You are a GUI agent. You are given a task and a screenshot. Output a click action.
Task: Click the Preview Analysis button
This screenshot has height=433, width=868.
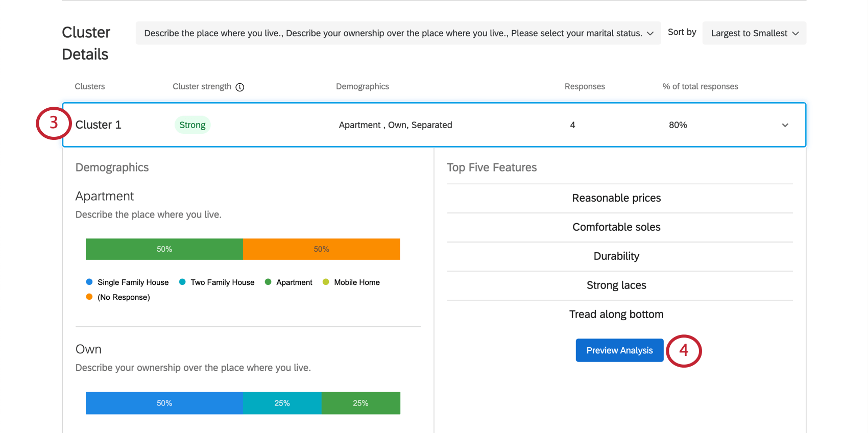point(619,350)
